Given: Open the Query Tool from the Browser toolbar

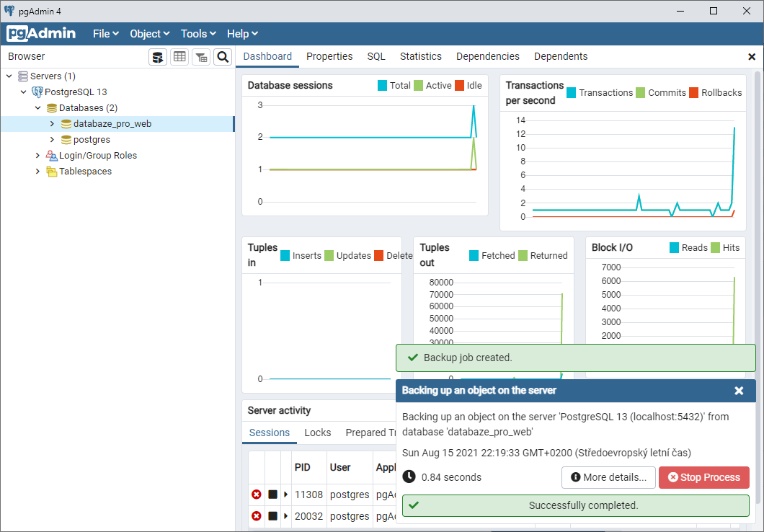Looking at the screenshot, I should [x=158, y=56].
